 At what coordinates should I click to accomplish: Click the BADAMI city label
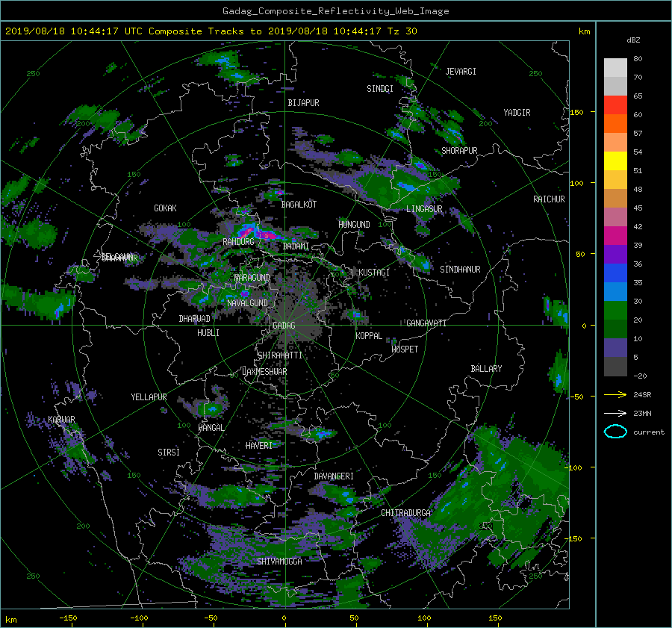[296, 246]
